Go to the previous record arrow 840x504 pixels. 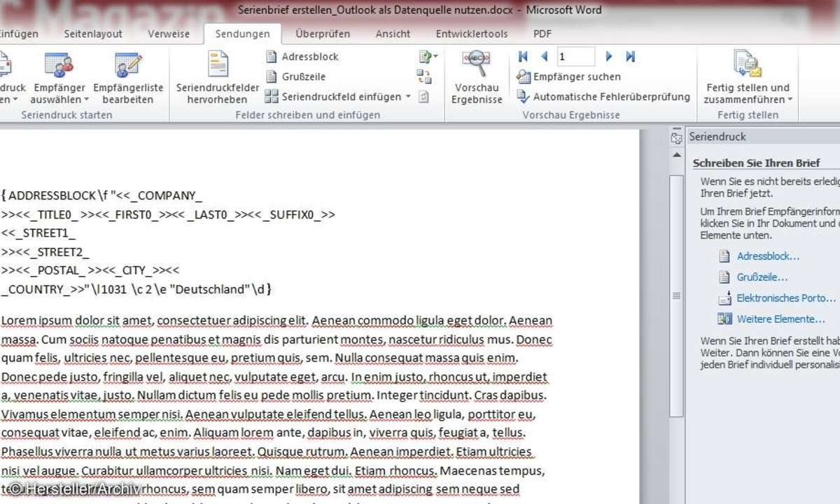[x=544, y=57]
